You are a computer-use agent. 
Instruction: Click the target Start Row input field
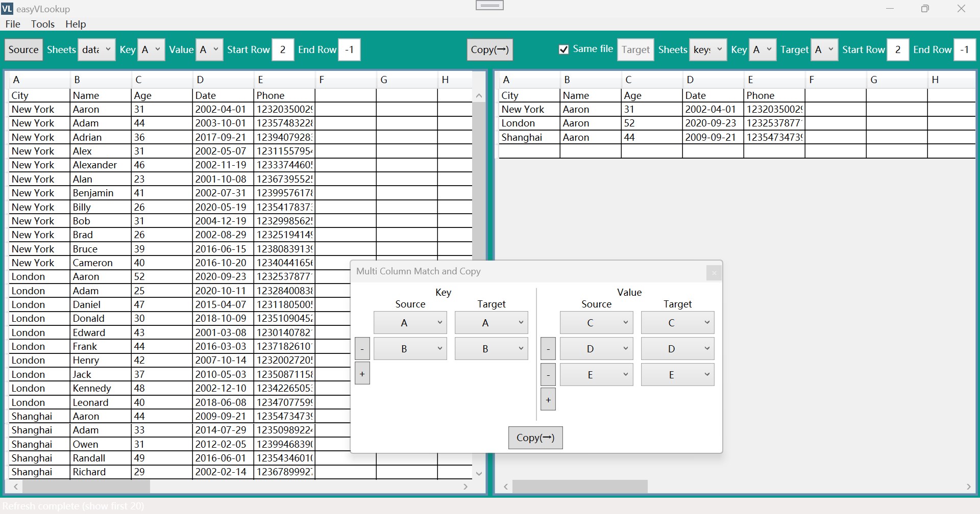(x=898, y=49)
